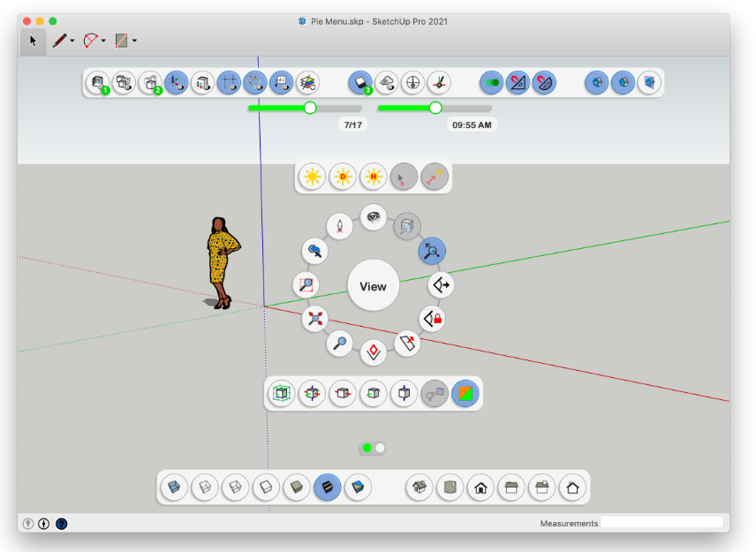This screenshot has width=756, height=552.
Task: Click the central View pie button
Action: click(374, 286)
